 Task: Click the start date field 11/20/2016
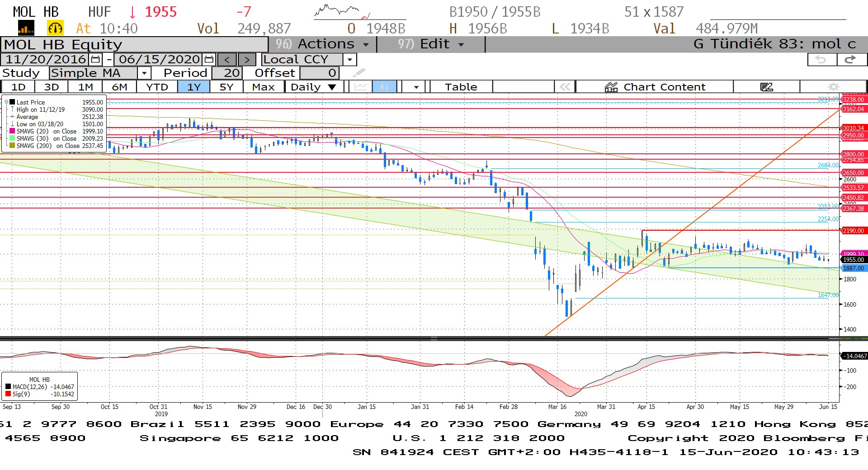click(46, 59)
